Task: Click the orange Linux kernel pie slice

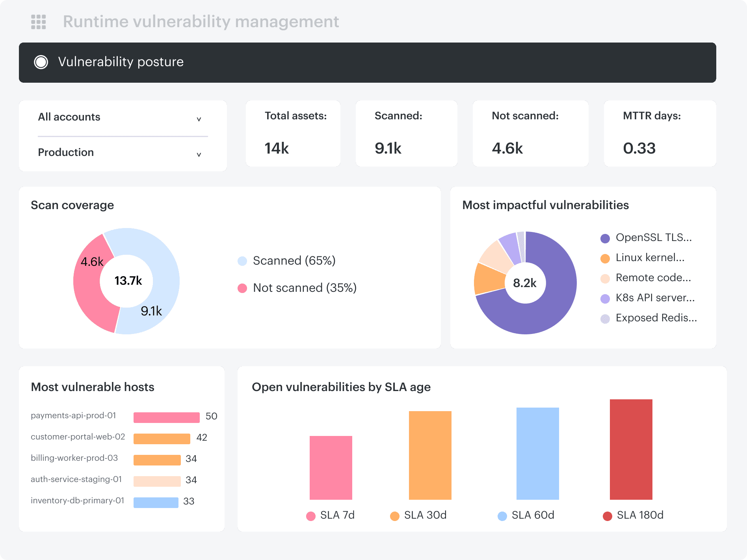Action: (x=489, y=279)
